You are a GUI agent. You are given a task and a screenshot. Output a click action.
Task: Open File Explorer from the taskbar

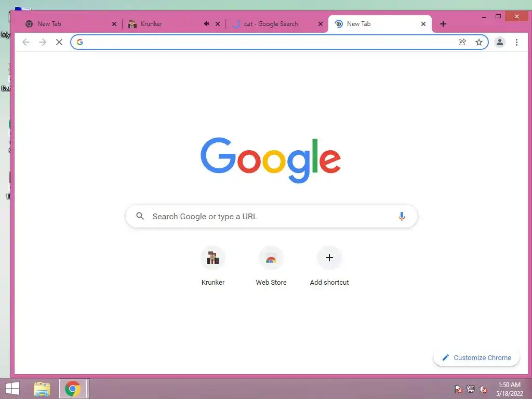pos(42,389)
